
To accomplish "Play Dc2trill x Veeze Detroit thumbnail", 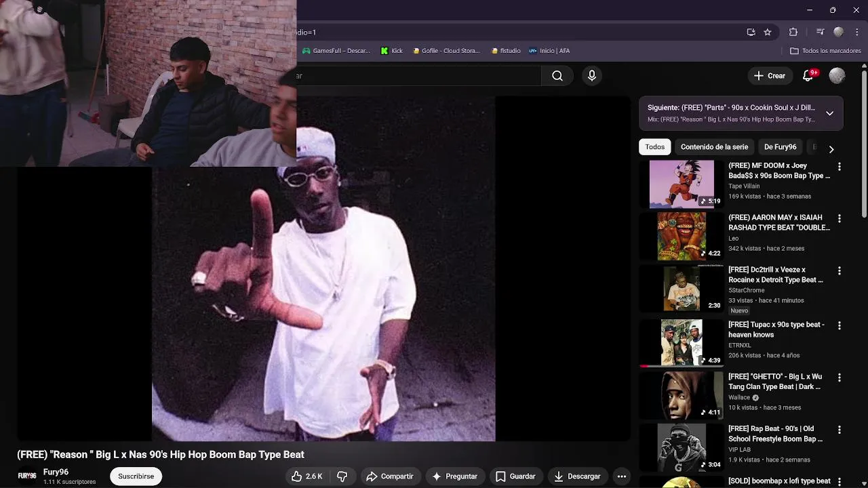I will 682,288.
